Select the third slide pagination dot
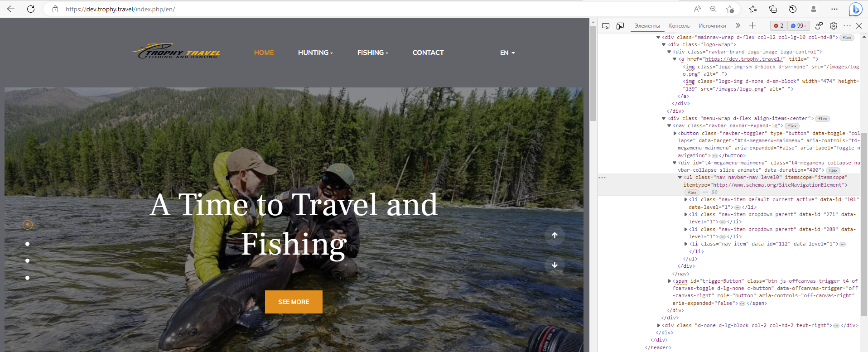This screenshot has height=352, width=868. 28,260
